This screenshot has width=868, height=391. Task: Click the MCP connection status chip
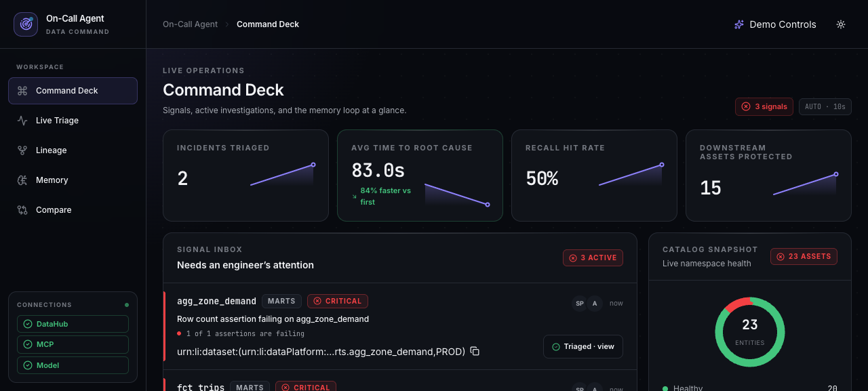point(73,344)
